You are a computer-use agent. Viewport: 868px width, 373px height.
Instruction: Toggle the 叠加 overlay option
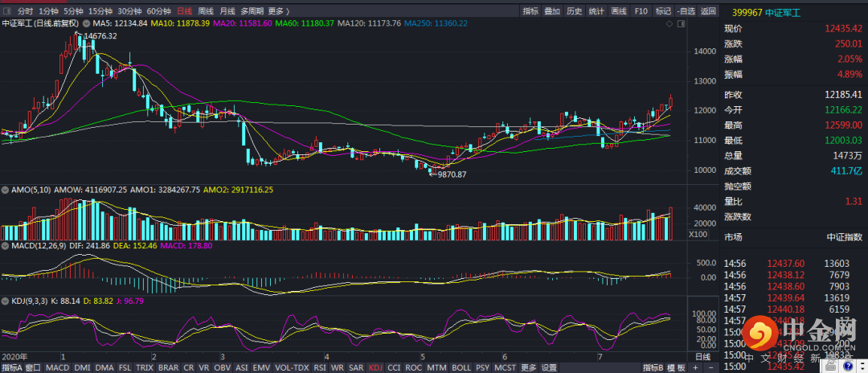pos(552,11)
